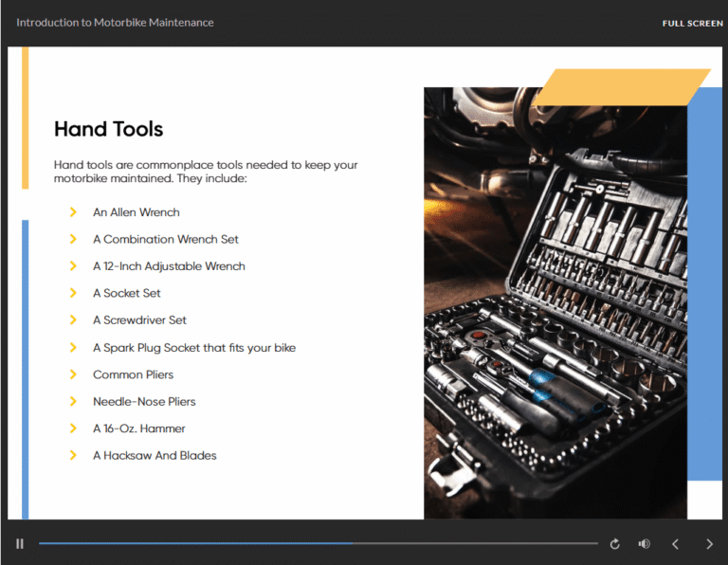Seek along the lesson progress bar
Viewport: 728px width, 565px height.
[318, 543]
